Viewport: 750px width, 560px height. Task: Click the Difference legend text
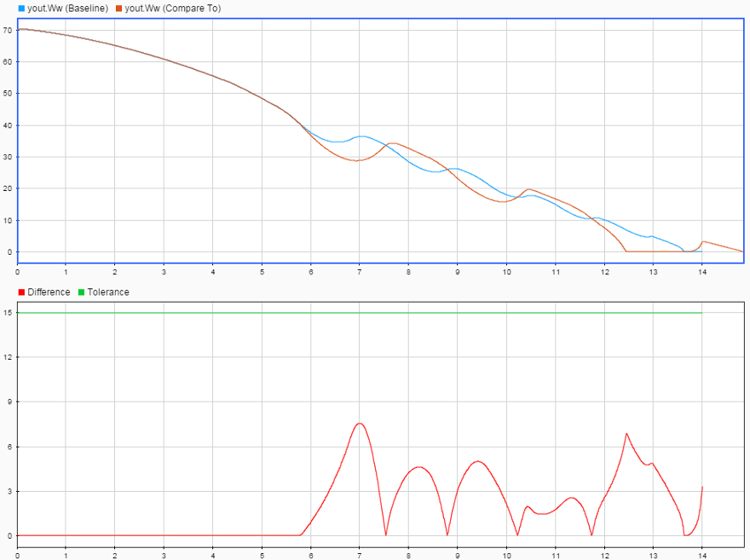click(49, 292)
